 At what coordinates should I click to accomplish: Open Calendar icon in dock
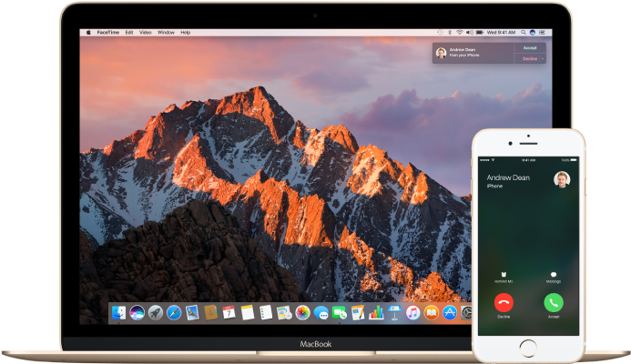coord(229,312)
